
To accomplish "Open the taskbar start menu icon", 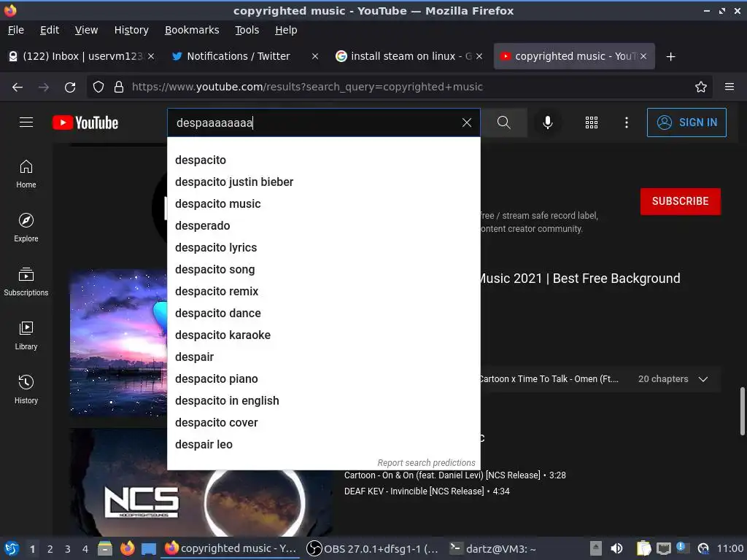I will [12, 548].
